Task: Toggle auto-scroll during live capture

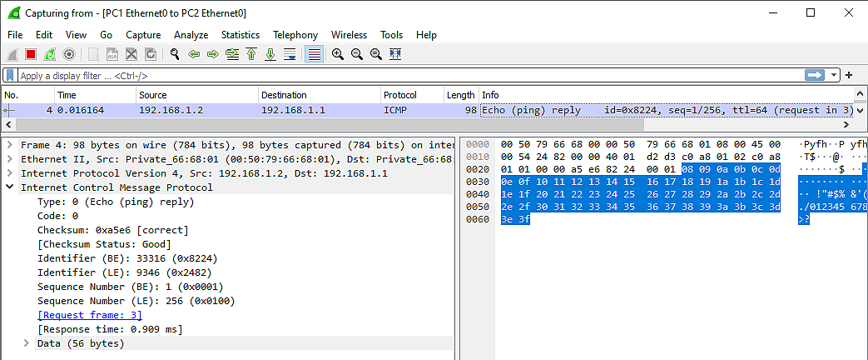Action: click(290, 54)
